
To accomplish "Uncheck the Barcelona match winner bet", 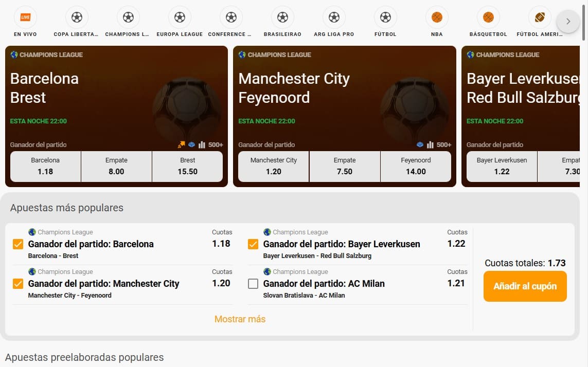I will (x=18, y=244).
